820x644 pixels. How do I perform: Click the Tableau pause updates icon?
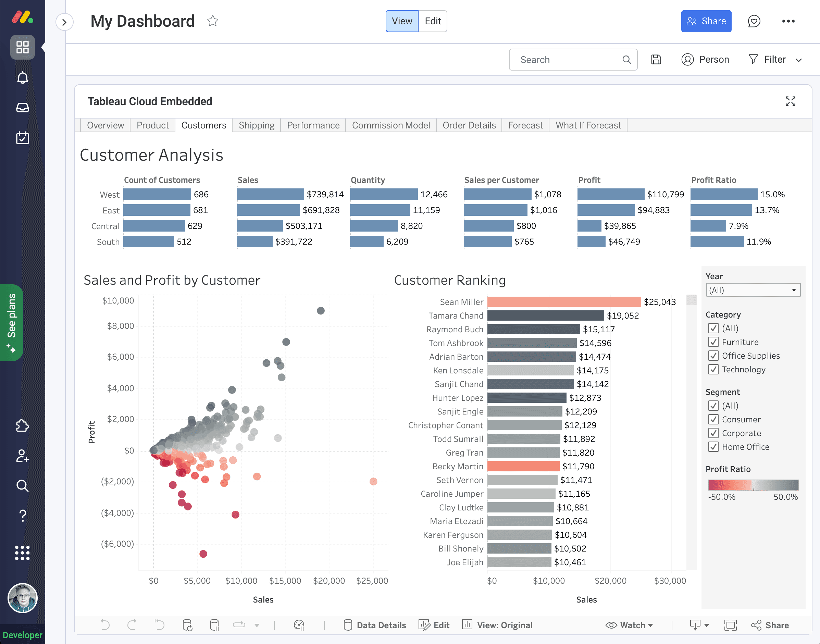[214, 625]
